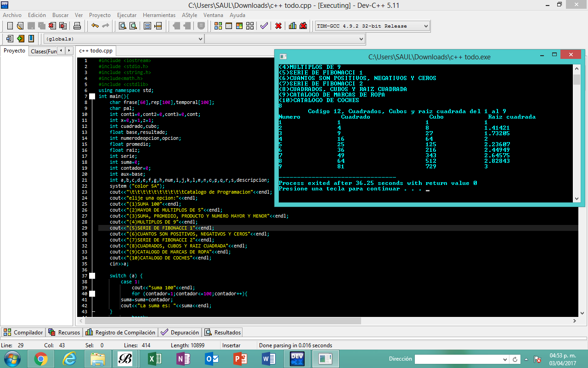This screenshot has width=588, height=368.
Task: Abort compilation with the red X icon
Action: click(x=278, y=26)
